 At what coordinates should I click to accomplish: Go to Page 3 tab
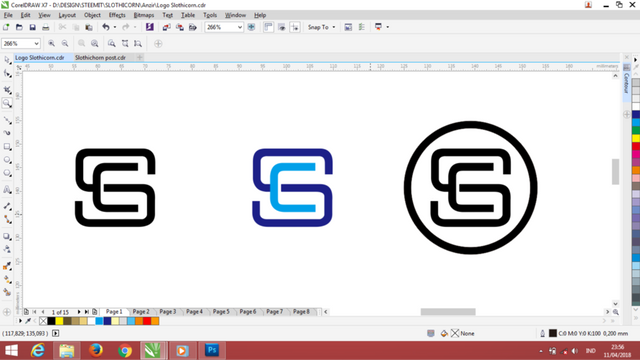click(168, 311)
